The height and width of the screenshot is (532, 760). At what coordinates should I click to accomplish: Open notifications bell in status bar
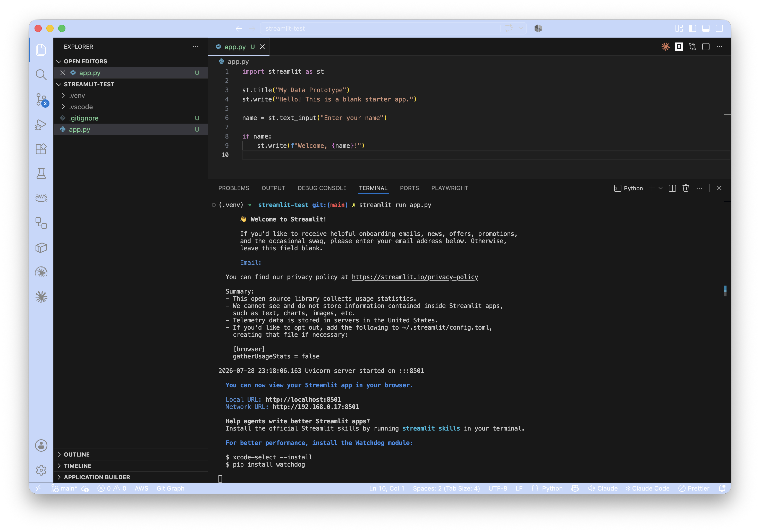tap(722, 489)
